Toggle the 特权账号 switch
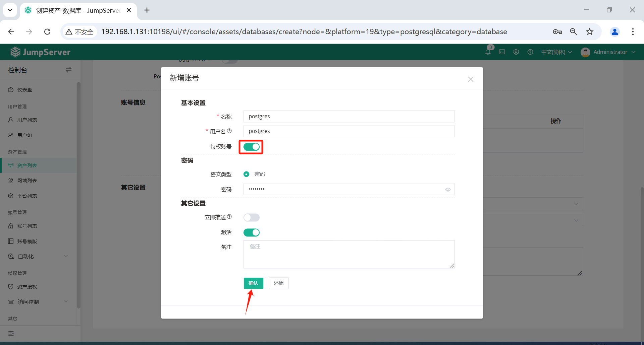Screen dimensions: 644x345 click(252, 147)
